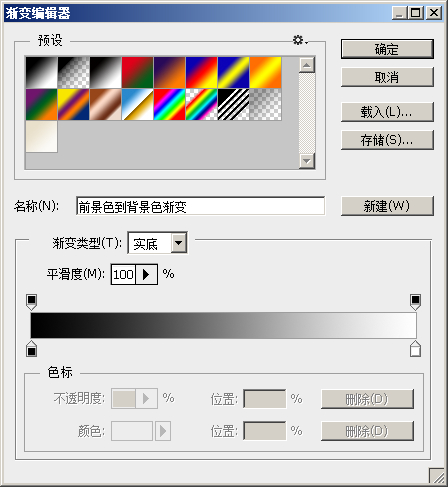Pick the rainbow spectrum gradient preset
This screenshot has width=448, height=487.
tap(170, 105)
